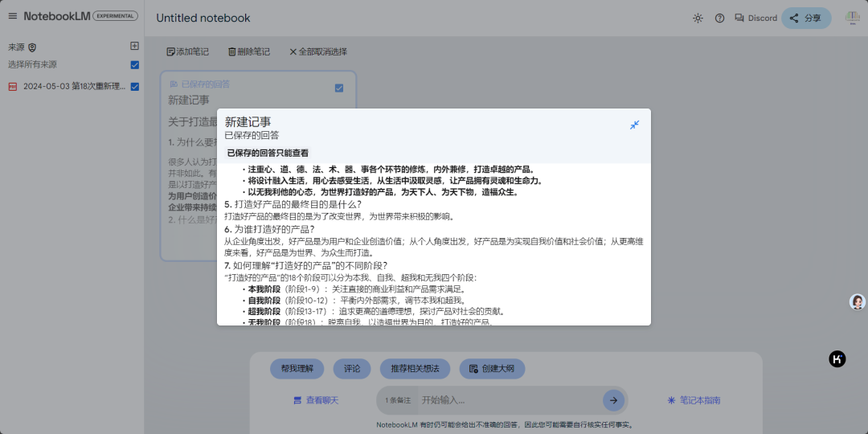This screenshot has width=868, height=434.
Task: Open the hamburger main menu
Action: (12, 16)
